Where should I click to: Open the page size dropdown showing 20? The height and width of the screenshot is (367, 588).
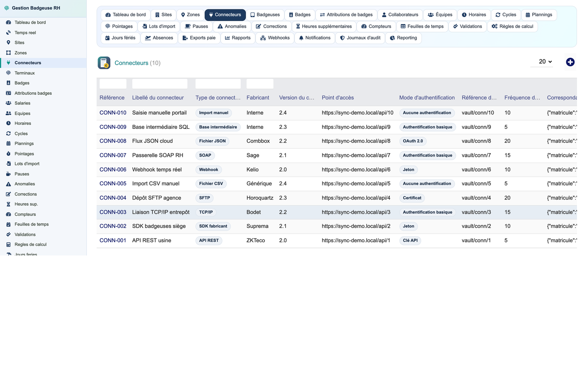point(542,62)
